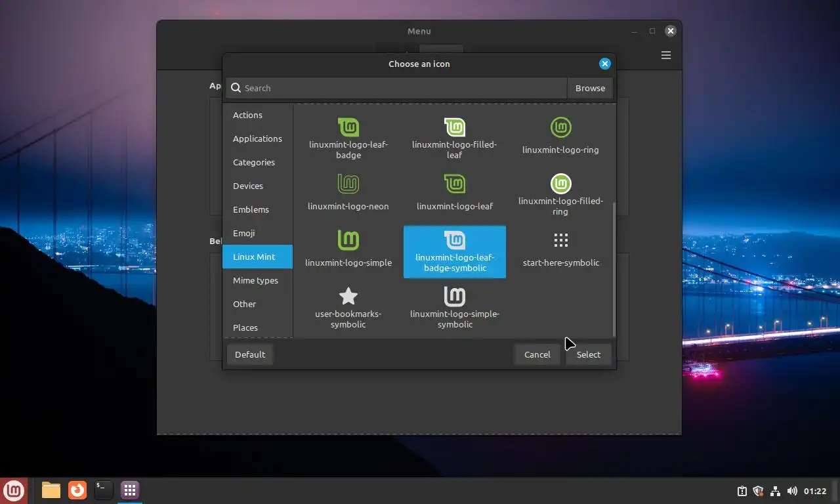Reset icon with the Default button

(250, 354)
